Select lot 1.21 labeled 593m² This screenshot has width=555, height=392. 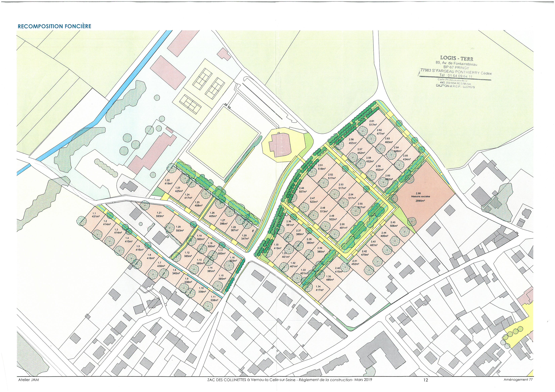pyautogui.click(x=160, y=214)
